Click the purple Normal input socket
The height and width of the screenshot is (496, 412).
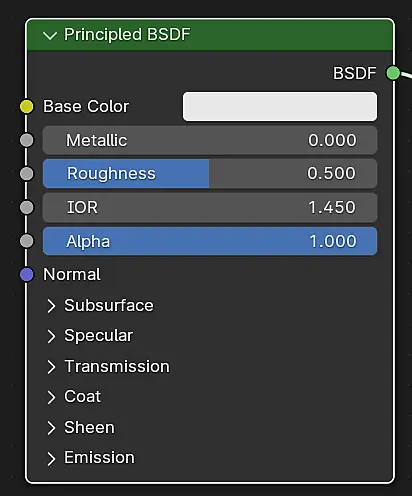[27, 275]
